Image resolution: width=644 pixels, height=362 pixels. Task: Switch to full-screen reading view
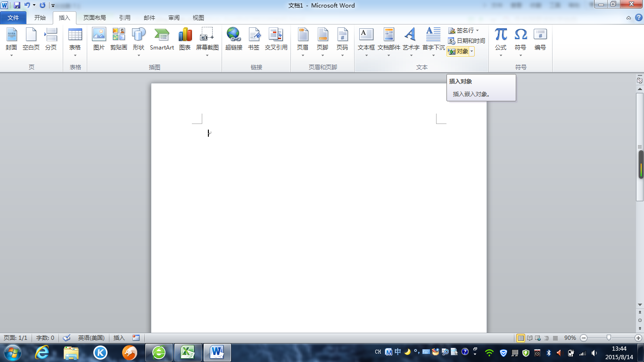(530, 338)
